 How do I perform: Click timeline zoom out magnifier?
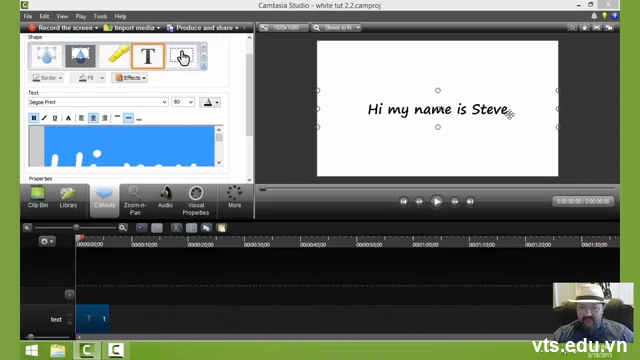pos(27,228)
